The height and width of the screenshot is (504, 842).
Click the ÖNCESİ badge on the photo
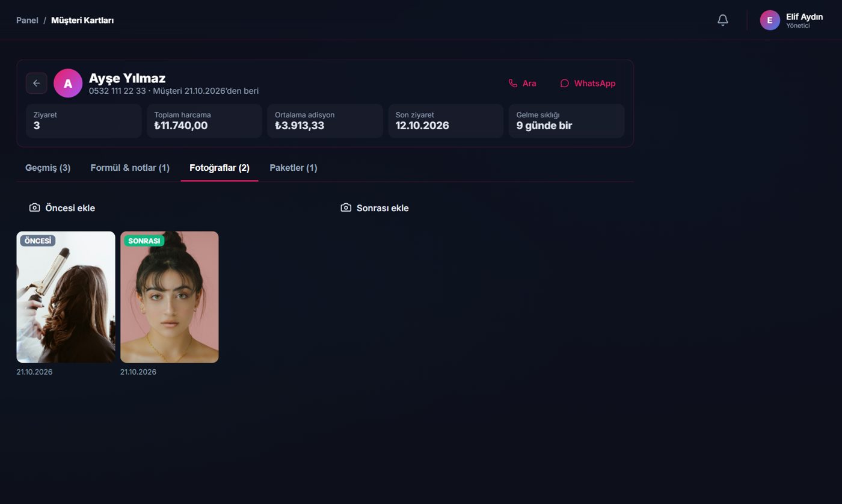(x=38, y=241)
